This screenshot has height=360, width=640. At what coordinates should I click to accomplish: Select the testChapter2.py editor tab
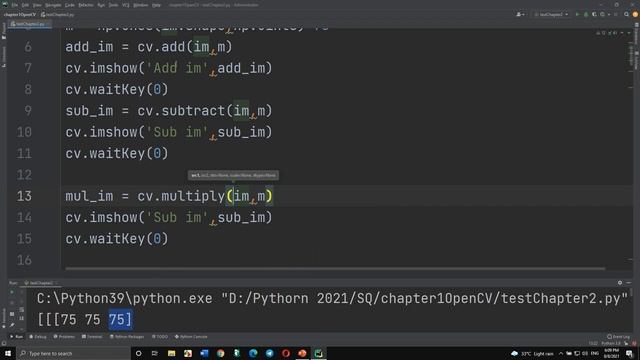(29, 24)
